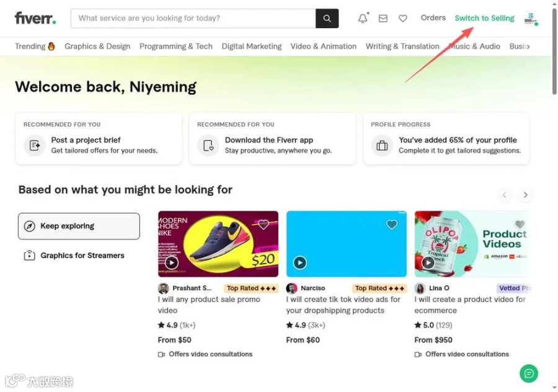Open the messages envelope icon
Viewport: 558px width, 392px height.
click(383, 18)
